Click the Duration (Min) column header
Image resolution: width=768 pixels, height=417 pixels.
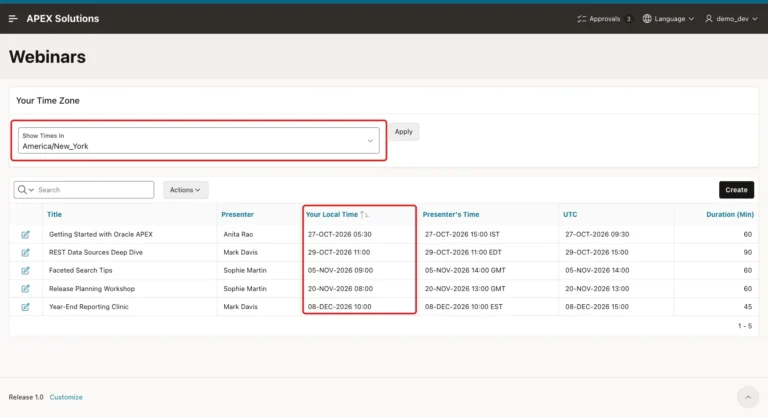coord(730,215)
